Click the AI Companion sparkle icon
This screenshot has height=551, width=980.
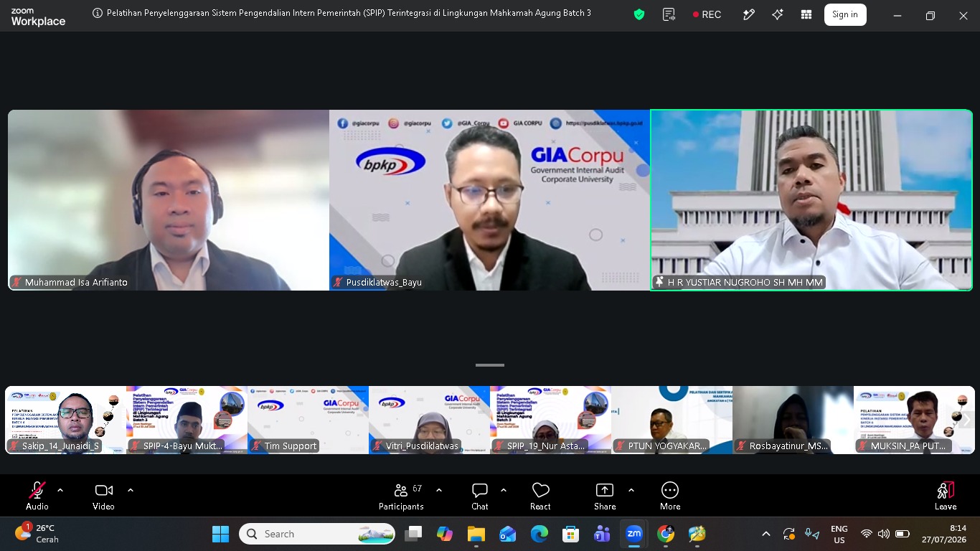(778, 14)
